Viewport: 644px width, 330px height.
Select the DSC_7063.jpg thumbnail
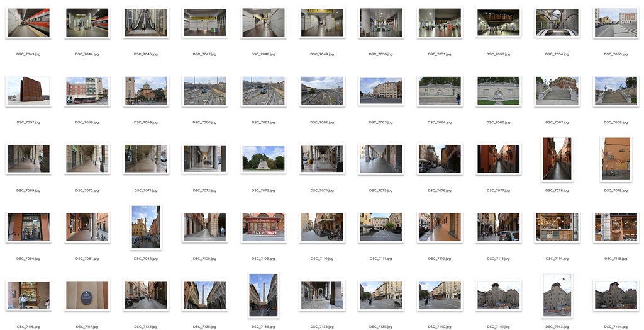tap(380, 91)
